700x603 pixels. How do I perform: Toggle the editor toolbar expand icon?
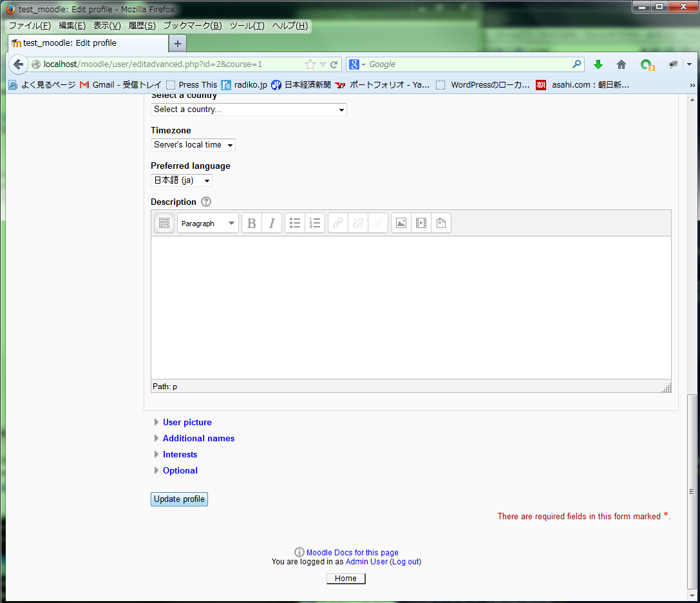click(x=164, y=223)
